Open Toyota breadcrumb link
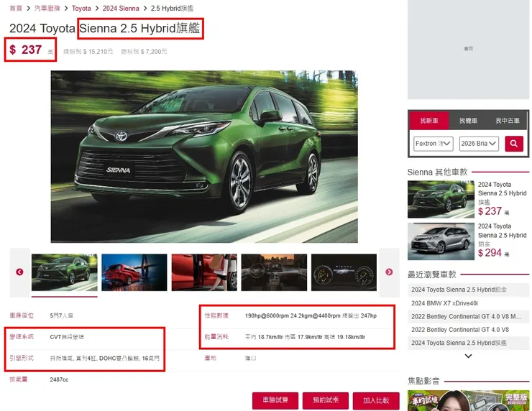The height and width of the screenshot is (411, 532). pyautogui.click(x=81, y=8)
